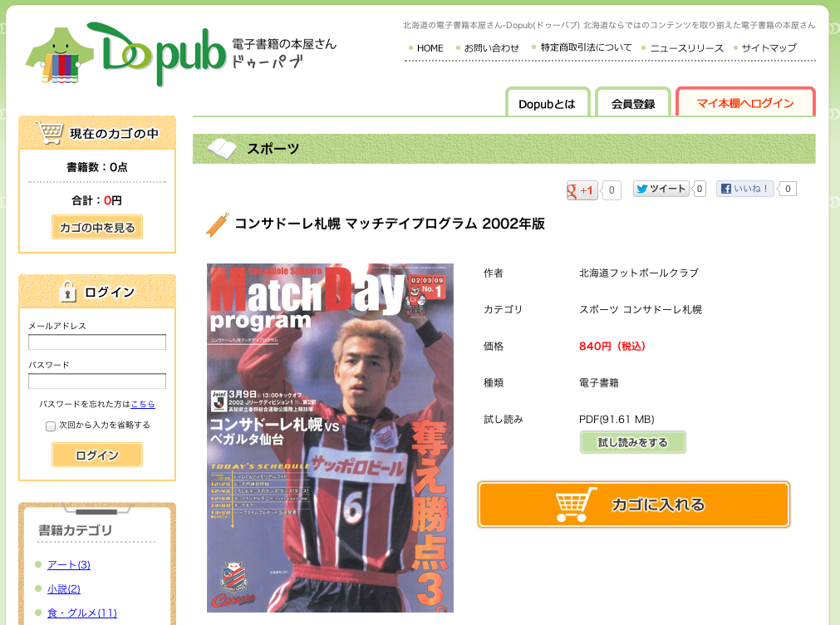Click the cart icon beside 現在のカゴの中
This screenshot has height=625, width=840.
click(x=50, y=132)
